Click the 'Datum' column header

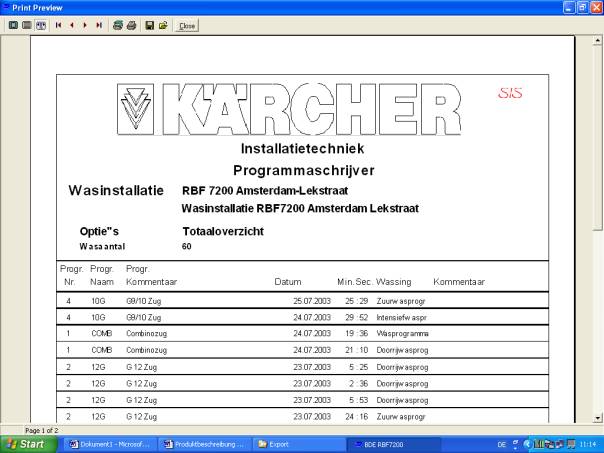pos(288,282)
